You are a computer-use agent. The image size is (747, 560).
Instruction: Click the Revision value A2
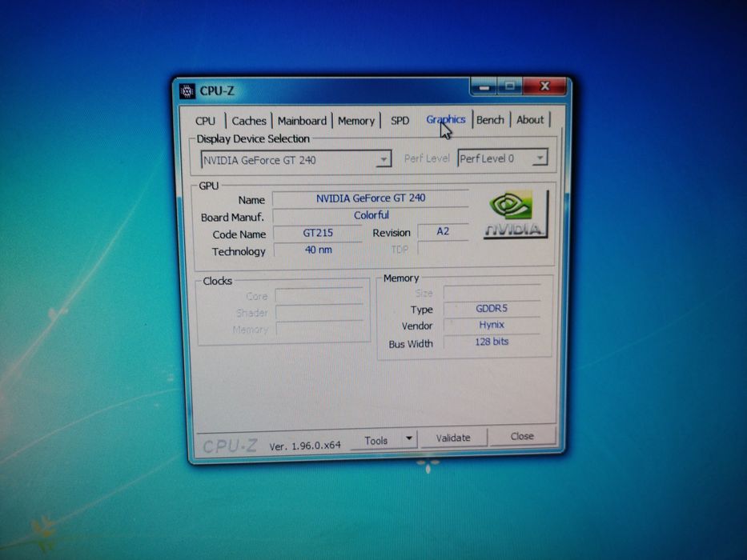tap(443, 231)
